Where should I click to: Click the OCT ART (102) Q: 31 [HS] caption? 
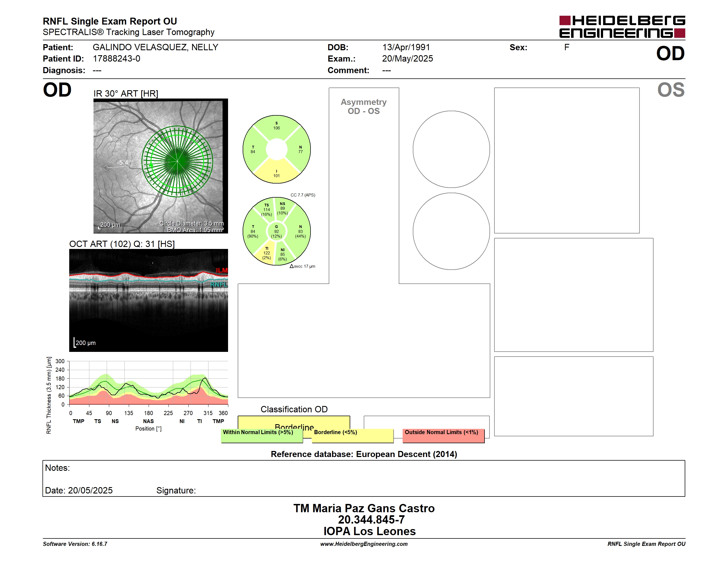click(x=122, y=244)
